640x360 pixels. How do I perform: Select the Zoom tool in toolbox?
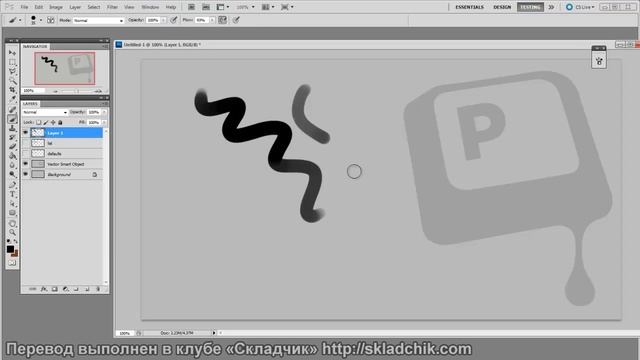(x=12, y=232)
